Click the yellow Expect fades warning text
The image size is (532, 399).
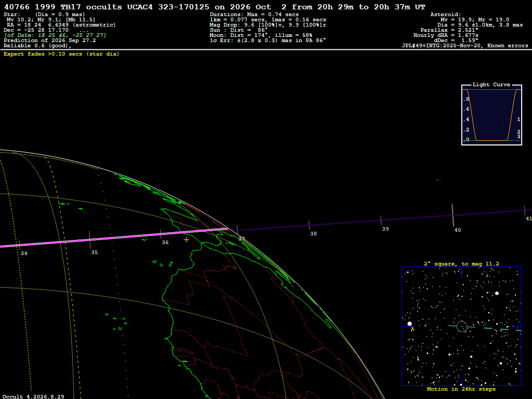coord(61,54)
